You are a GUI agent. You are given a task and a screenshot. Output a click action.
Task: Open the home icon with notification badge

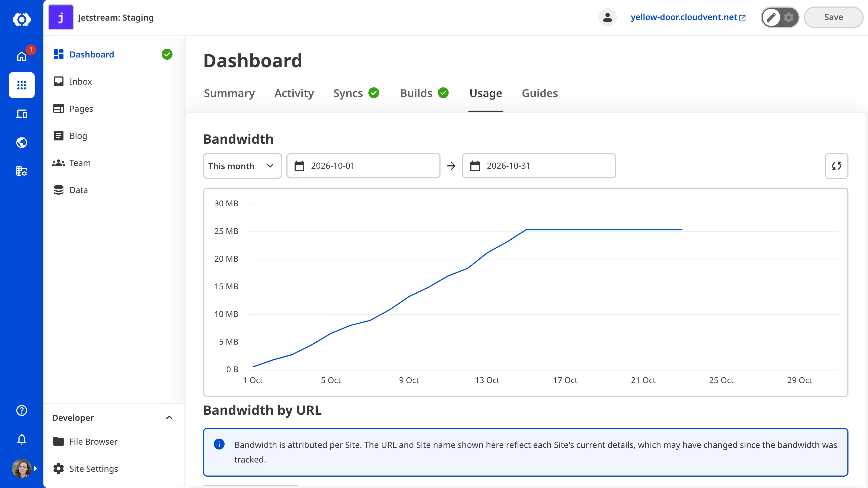coord(22,56)
